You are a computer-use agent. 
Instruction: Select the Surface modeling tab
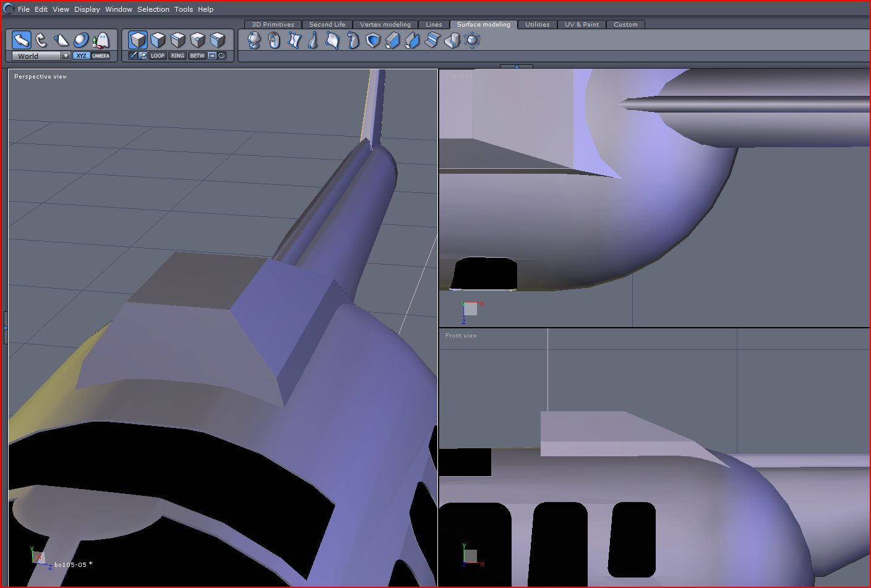(x=484, y=24)
